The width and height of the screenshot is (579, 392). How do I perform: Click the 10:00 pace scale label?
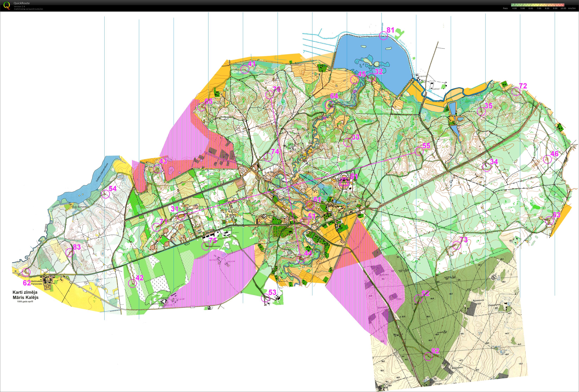(x=563, y=8)
